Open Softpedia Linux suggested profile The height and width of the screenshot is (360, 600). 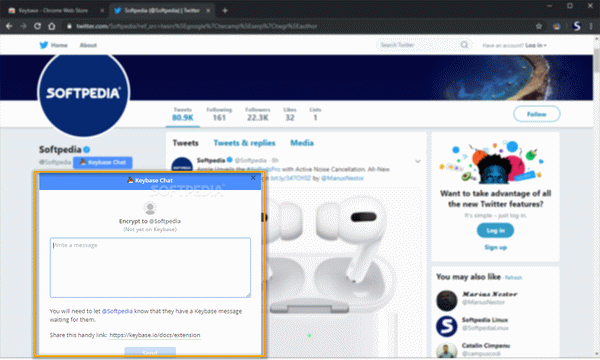[485, 320]
